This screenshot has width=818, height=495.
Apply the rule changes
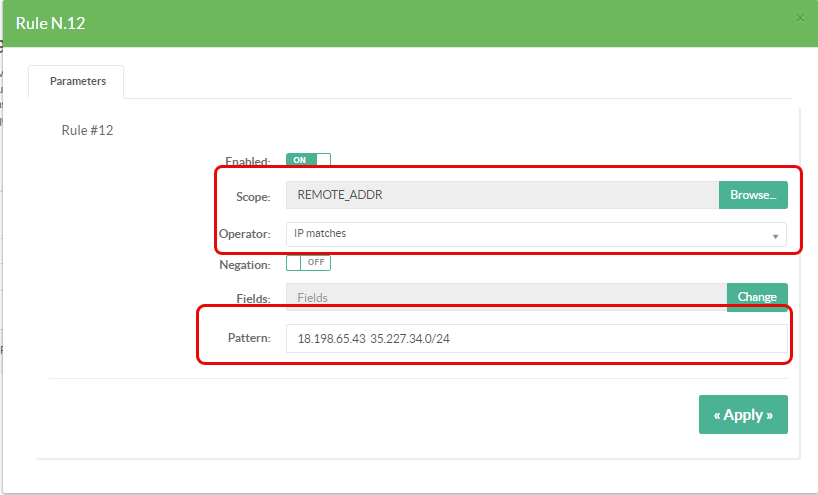(742, 415)
